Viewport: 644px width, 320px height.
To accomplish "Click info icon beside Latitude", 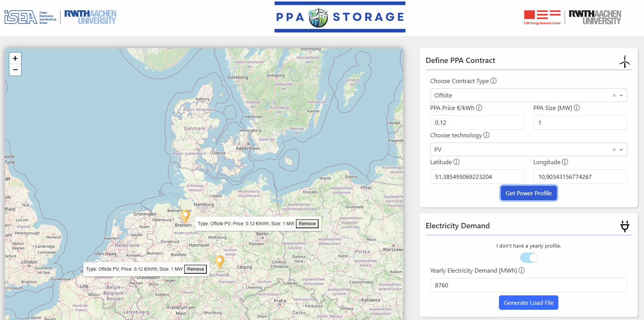I will [456, 162].
